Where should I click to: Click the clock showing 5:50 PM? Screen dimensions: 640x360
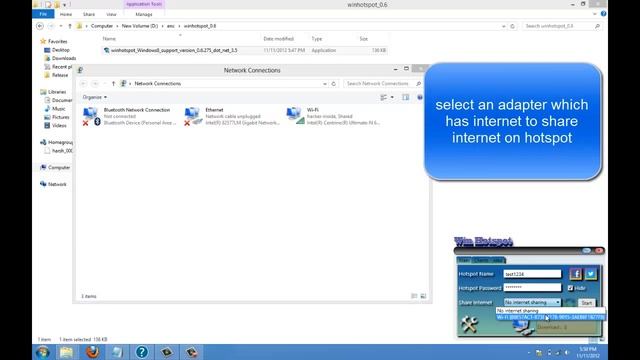pyautogui.click(x=588, y=352)
